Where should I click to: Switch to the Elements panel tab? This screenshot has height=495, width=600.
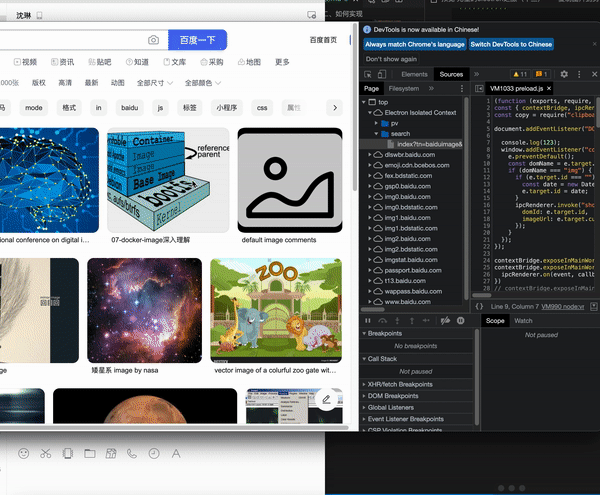[x=414, y=74]
